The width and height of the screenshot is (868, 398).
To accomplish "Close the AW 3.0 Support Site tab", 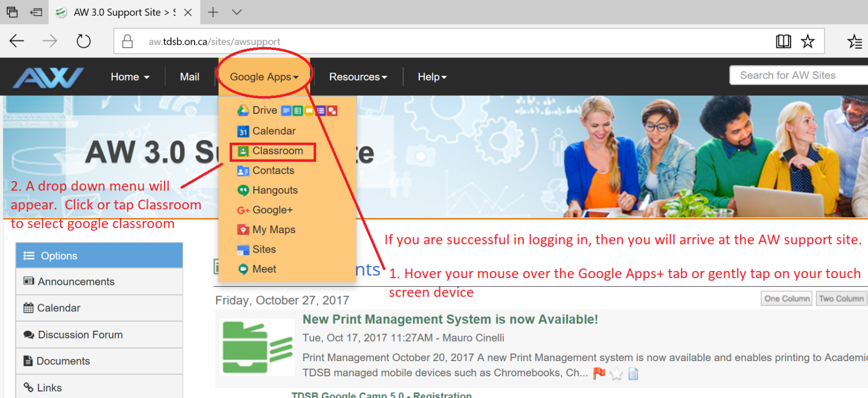I will 188,12.
